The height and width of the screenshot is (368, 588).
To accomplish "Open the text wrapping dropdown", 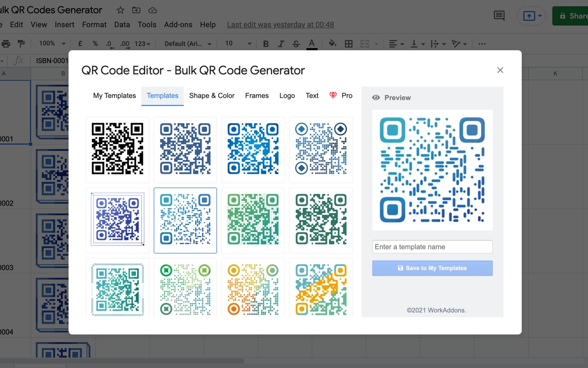I will [437, 44].
